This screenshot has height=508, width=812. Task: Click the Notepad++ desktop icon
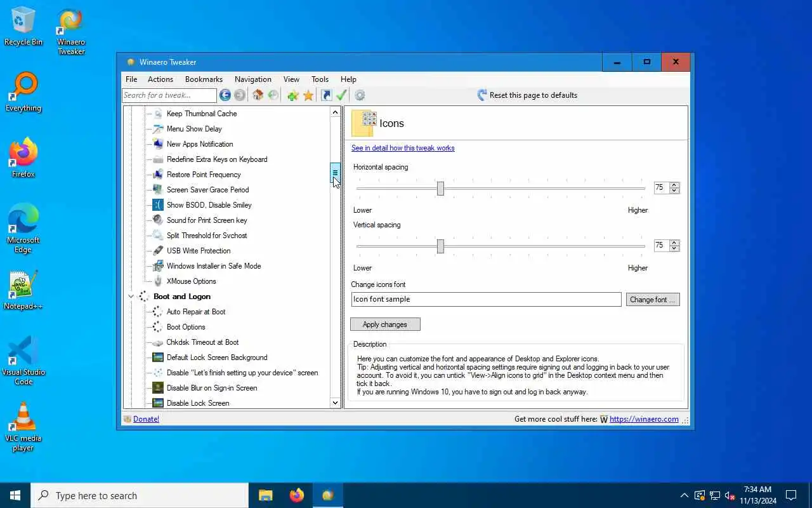(x=23, y=291)
